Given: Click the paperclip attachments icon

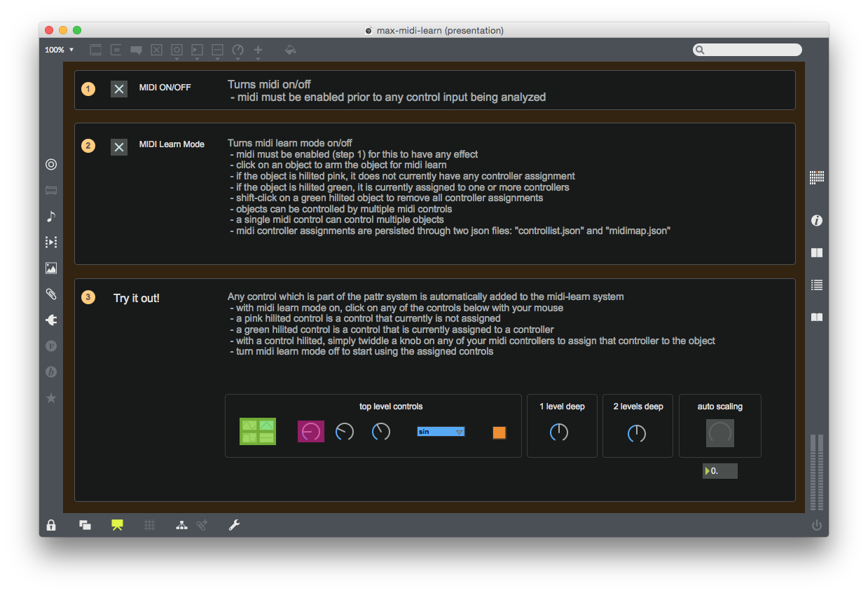Looking at the screenshot, I should click(x=51, y=294).
